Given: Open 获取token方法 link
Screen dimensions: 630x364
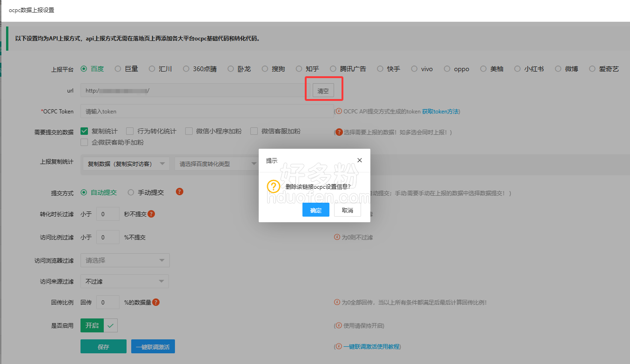Looking at the screenshot, I should 440,112.
